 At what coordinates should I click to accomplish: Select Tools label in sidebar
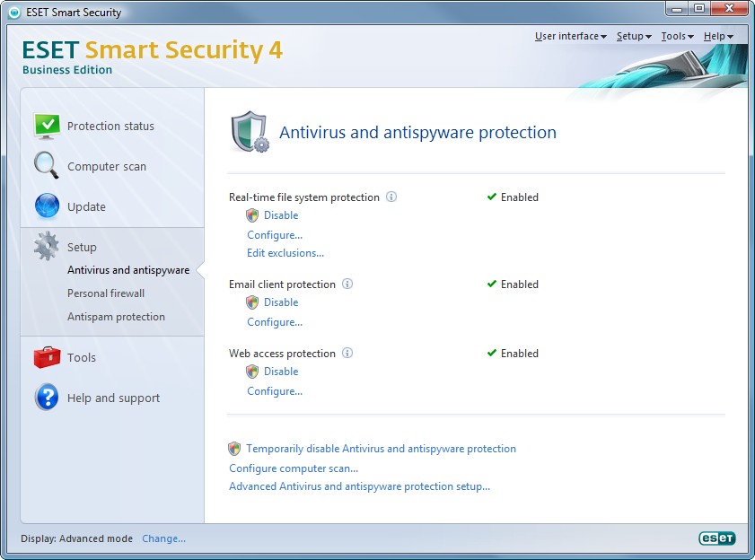(82, 357)
